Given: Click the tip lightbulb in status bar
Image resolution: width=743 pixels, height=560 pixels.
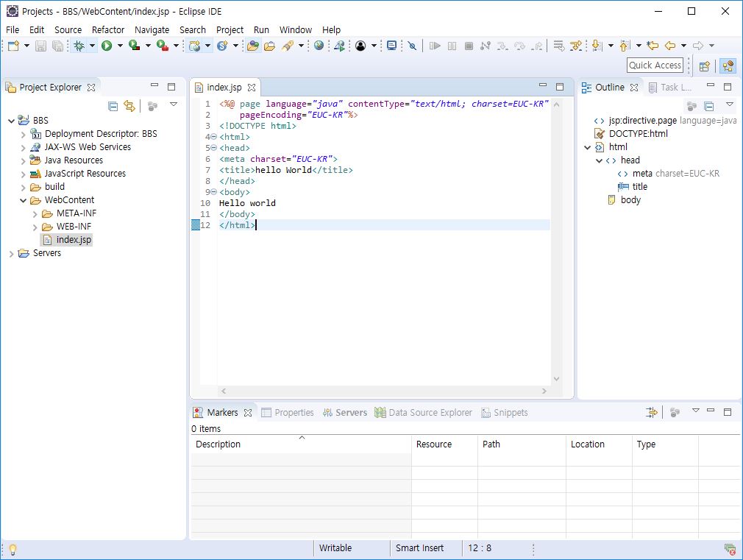Looking at the screenshot, I should (13, 549).
